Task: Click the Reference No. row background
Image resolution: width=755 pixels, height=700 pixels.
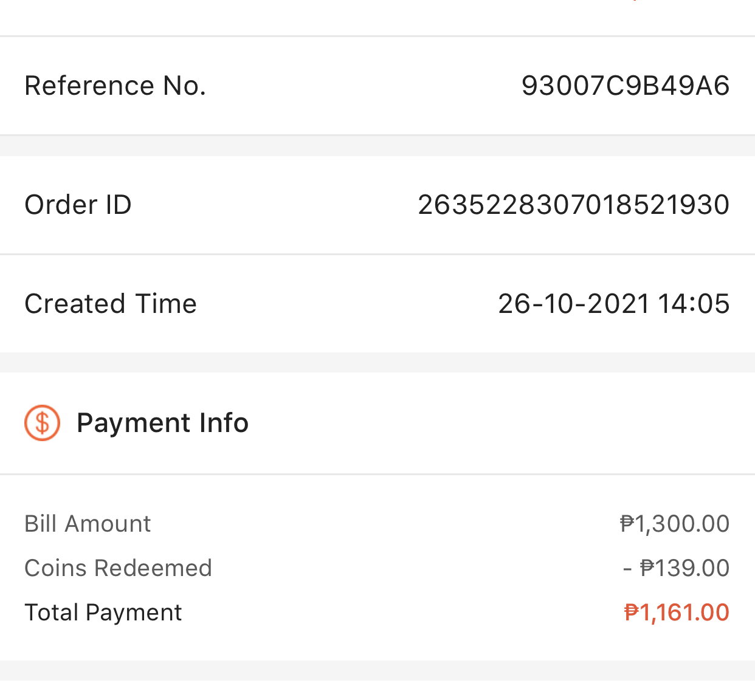Action: 377,86
